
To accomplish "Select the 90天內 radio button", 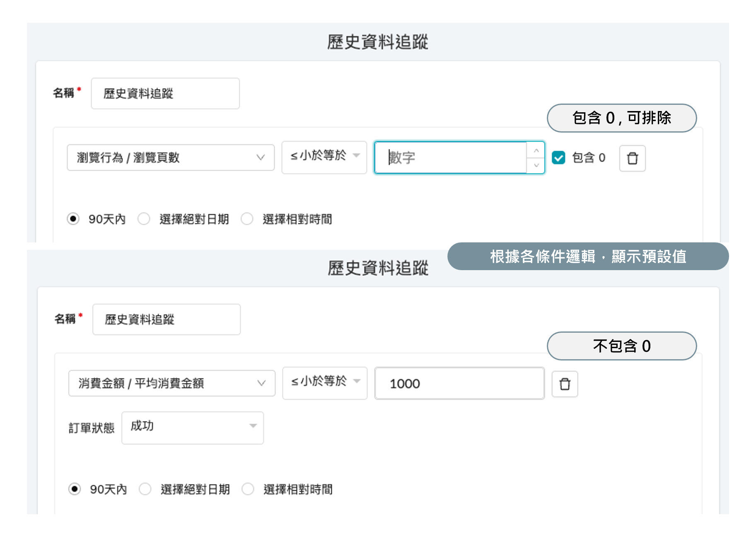I will pyautogui.click(x=74, y=219).
